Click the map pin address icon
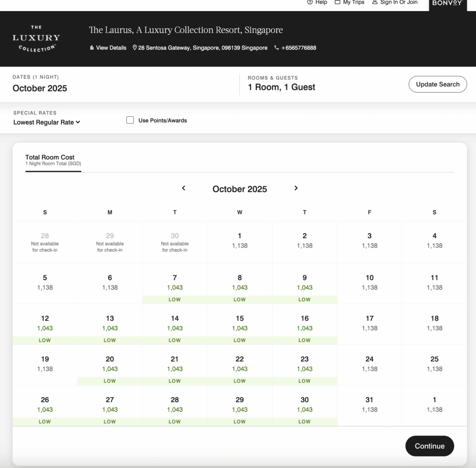The image size is (476, 468). (135, 48)
